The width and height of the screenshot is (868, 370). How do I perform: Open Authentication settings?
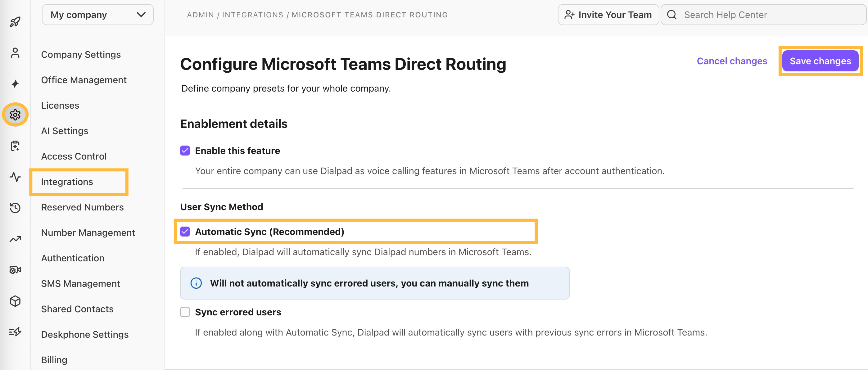[73, 258]
